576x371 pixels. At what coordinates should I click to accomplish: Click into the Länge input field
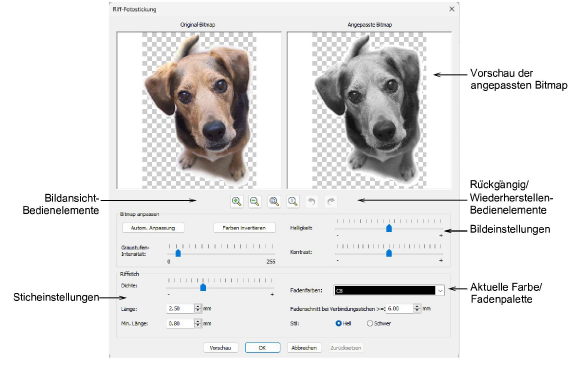pyautogui.click(x=180, y=309)
